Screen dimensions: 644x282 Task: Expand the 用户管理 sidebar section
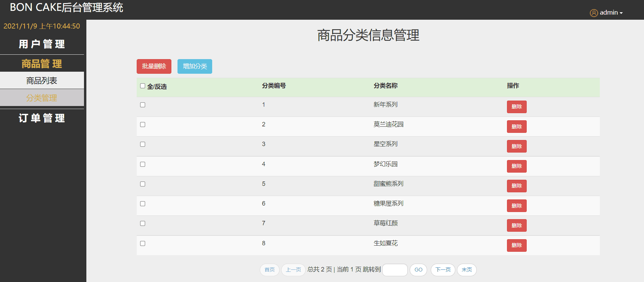[x=42, y=44]
